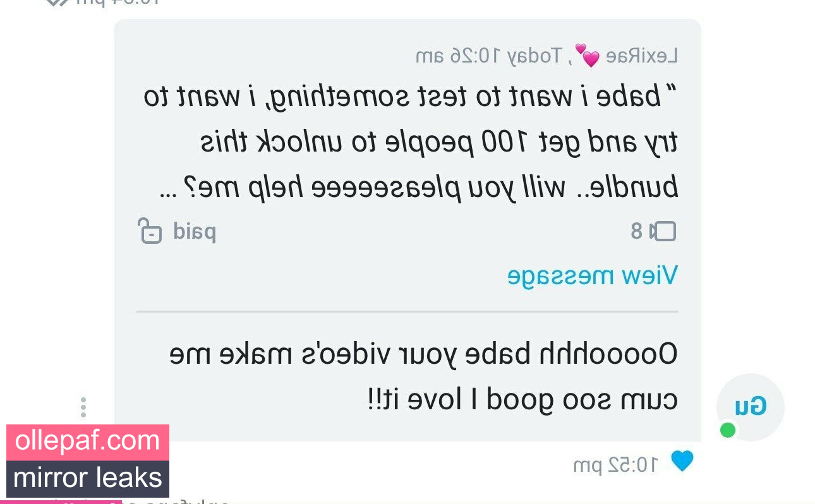Click the "mirror leaks" dark banner
815x504 pixels.
88,478
